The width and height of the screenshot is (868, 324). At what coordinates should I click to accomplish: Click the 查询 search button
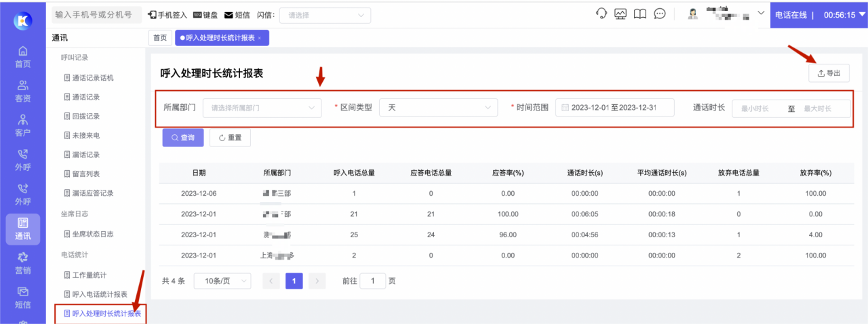pos(182,138)
